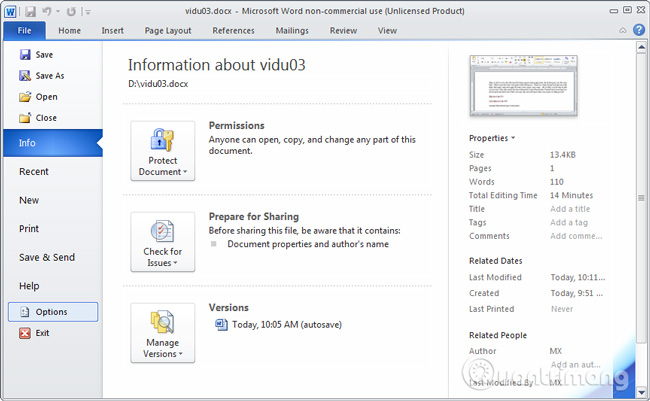Click Total Editing Time value 14 Minutes
The height and width of the screenshot is (401, 650).
pos(571,195)
